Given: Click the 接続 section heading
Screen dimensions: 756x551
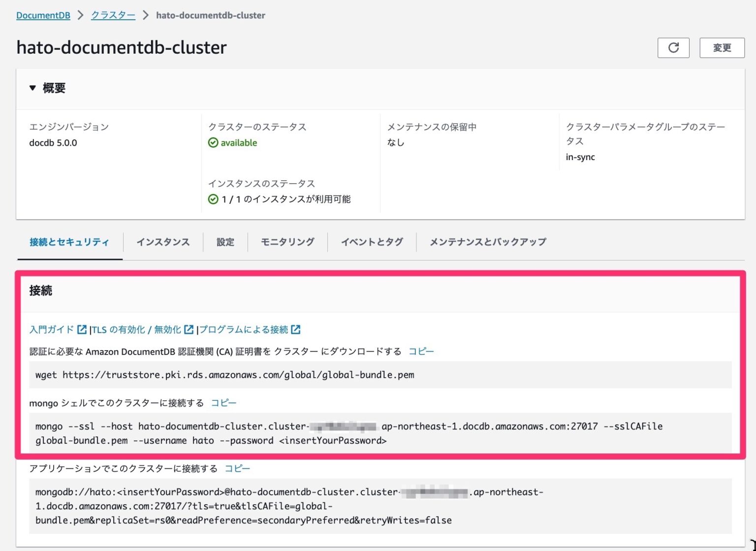Looking at the screenshot, I should pos(41,291).
